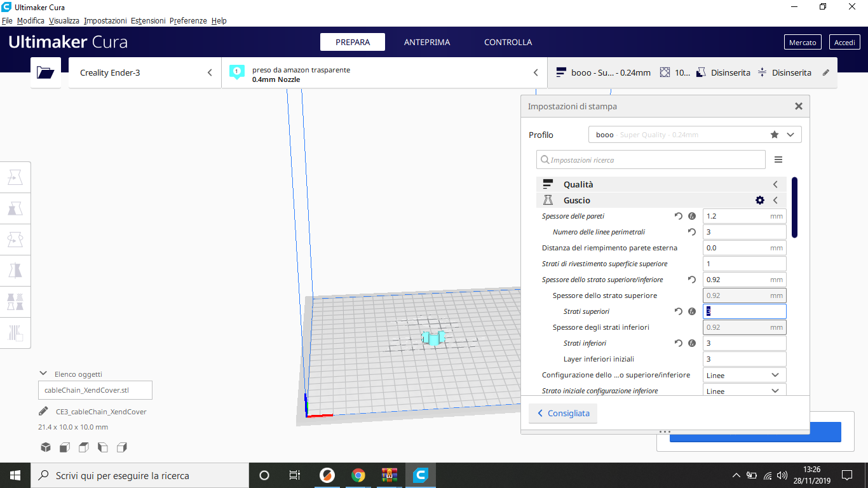Screen dimensions: 868x488
Task: Reset Strati inferiori value
Action: (x=679, y=343)
